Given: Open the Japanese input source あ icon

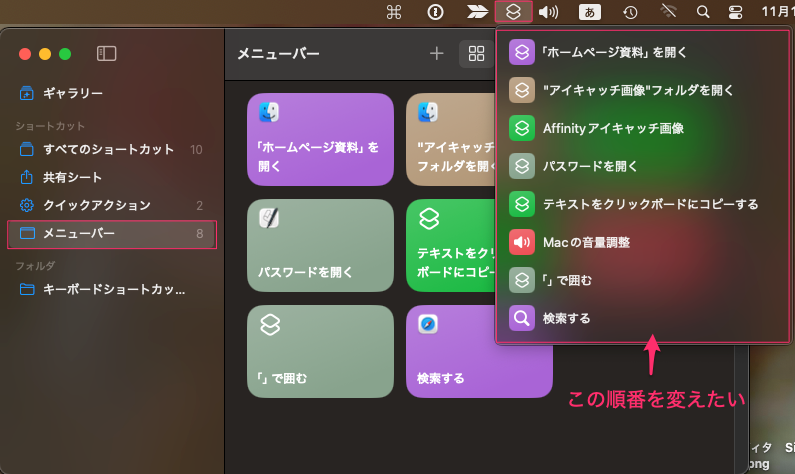Looking at the screenshot, I should (590, 13).
